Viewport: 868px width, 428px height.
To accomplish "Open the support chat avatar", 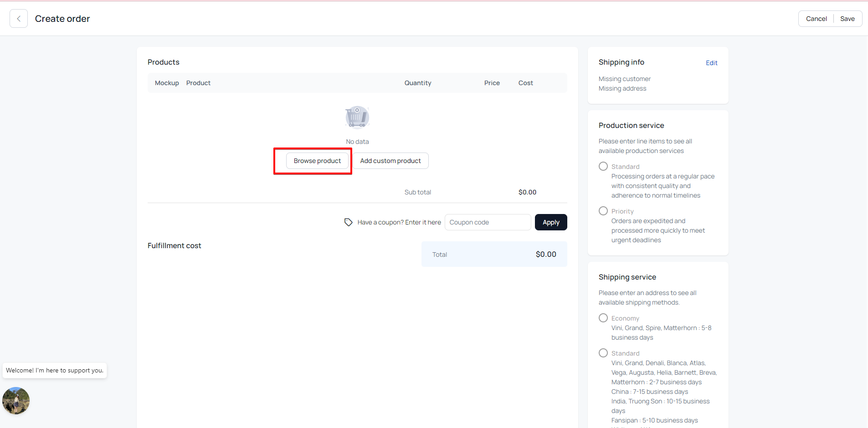I will coord(16,401).
